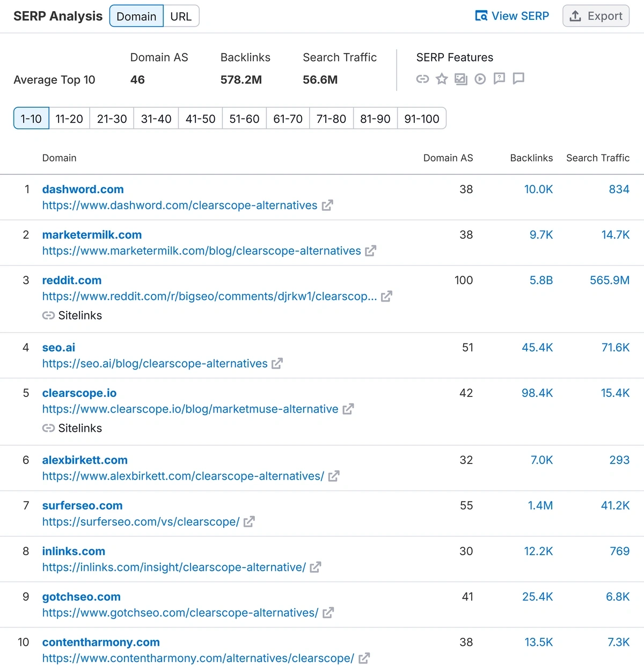Open external link icon for alexbirkett.com URL
Viewport: 644px width, 670px height.
tap(334, 476)
